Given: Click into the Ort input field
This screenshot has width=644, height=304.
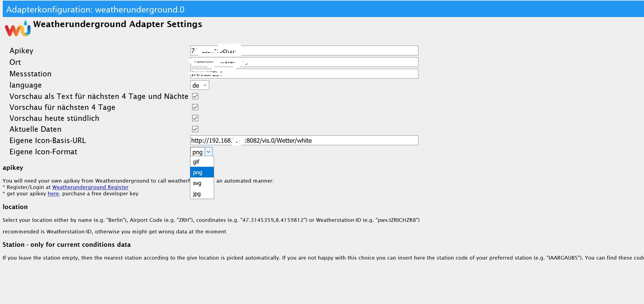Looking at the screenshot, I should (304, 62).
